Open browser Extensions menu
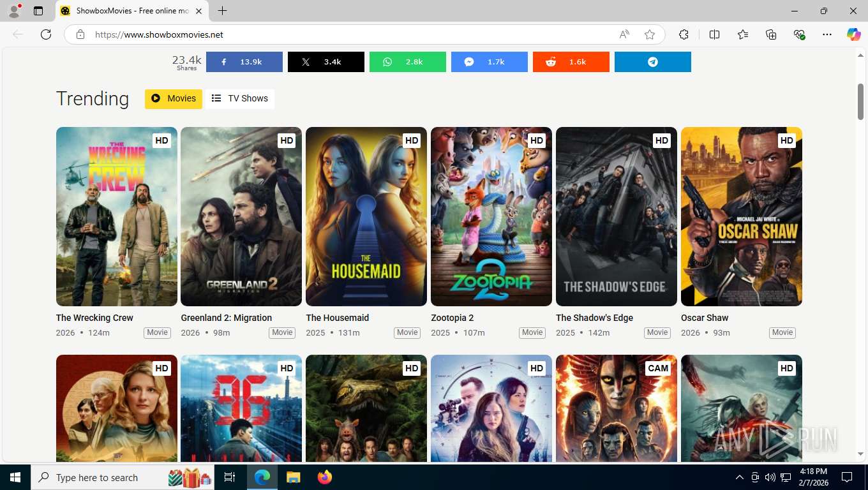Screen dimensions: 868x490 pyautogui.click(x=684, y=34)
